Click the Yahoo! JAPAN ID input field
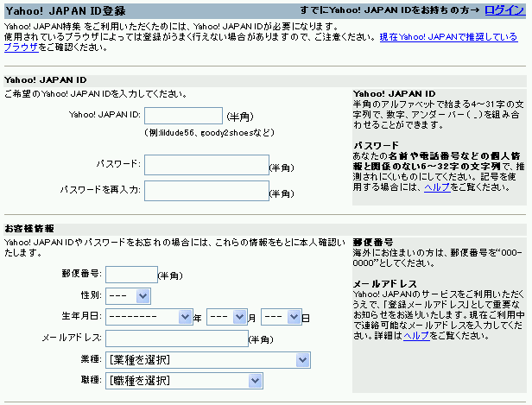Image resolution: width=532 pixels, height=405 pixels. click(184, 116)
